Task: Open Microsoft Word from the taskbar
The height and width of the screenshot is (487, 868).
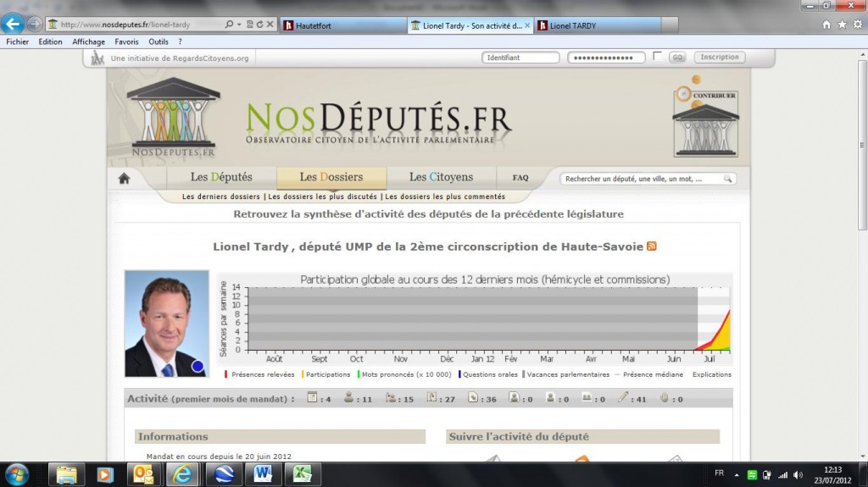Action: tap(263, 475)
